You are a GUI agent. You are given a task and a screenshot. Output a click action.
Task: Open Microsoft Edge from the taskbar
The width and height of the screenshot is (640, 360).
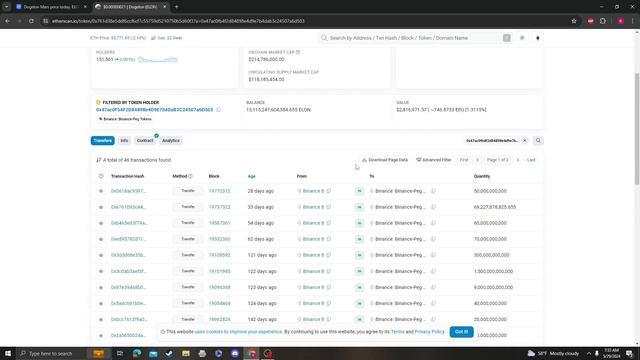(x=137, y=353)
